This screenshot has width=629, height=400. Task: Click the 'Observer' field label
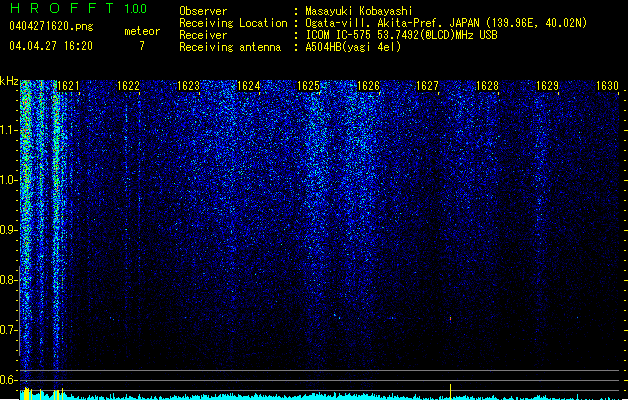point(203,11)
